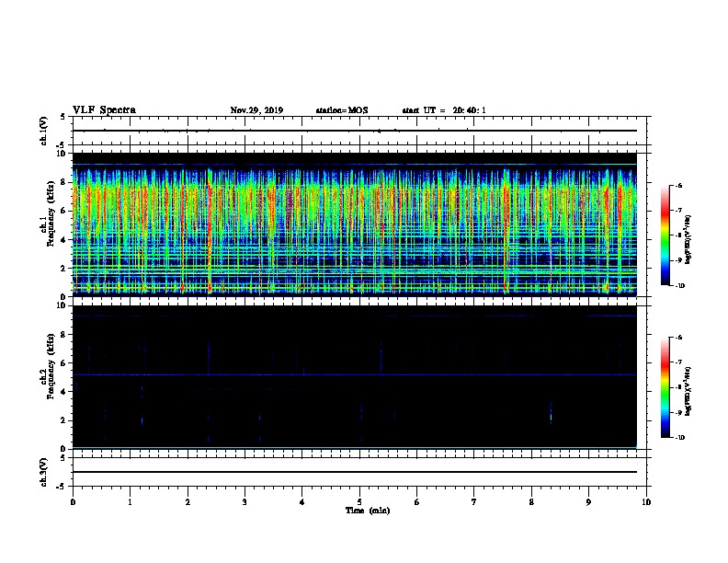
Task: Click time axis tick label "1"
Action: coord(130,502)
